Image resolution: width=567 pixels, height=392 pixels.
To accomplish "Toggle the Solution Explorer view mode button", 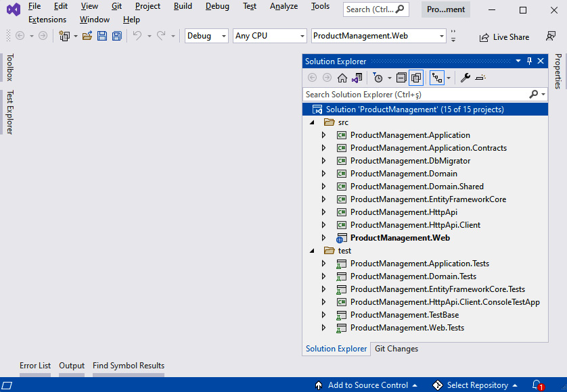I will click(437, 78).
